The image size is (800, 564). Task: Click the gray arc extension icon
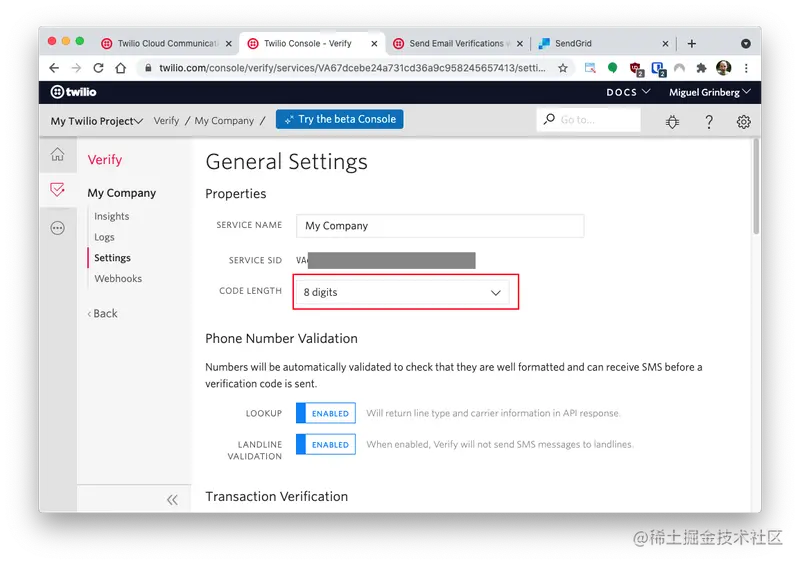(679, 68)
